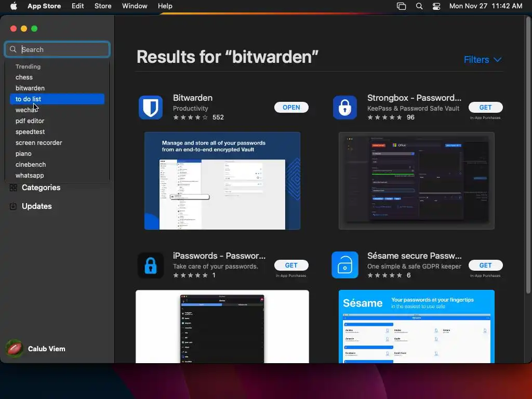The width and height of the screenshot is (532, 399).
Task: Click the Calub Viem account name
Action: click(46, 349)
